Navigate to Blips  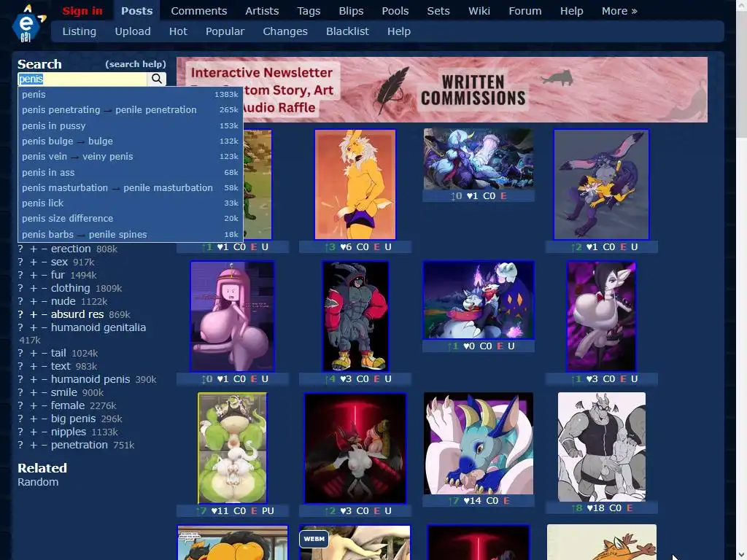click(x=351, y=11)
